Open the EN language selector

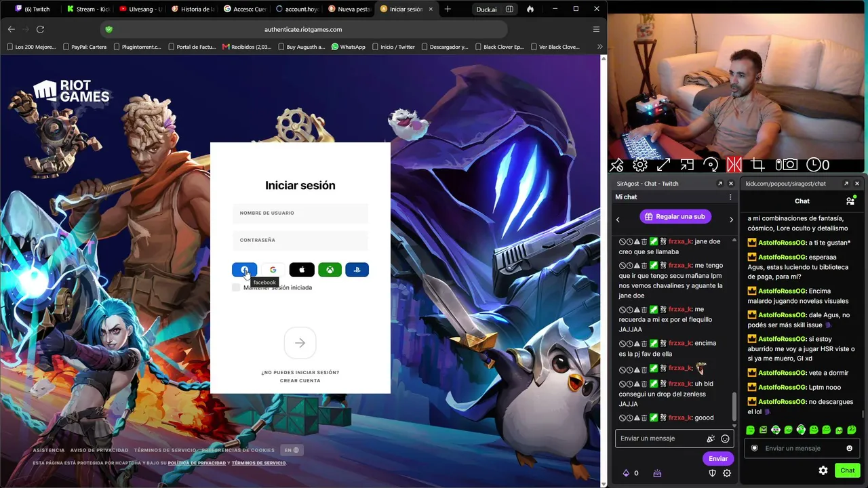(x=292, y=450)
